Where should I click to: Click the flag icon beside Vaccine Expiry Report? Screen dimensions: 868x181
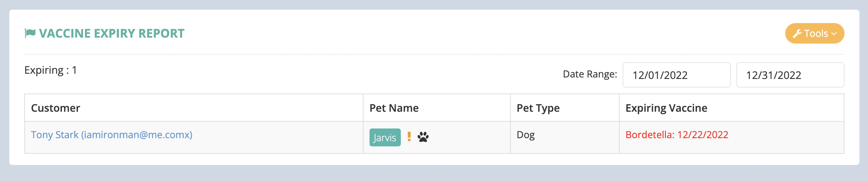click(x=30, y=33)
